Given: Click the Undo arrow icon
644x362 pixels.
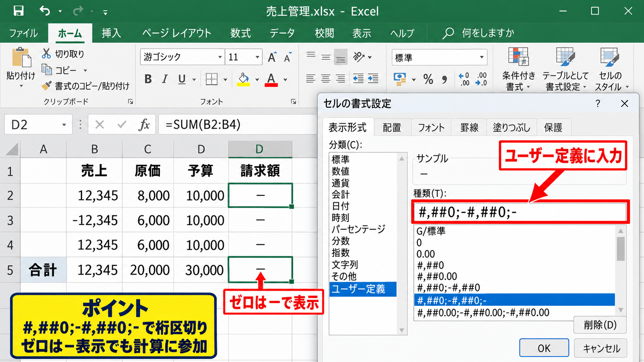Looking at the screenshot, I should [x=45, y=11].
